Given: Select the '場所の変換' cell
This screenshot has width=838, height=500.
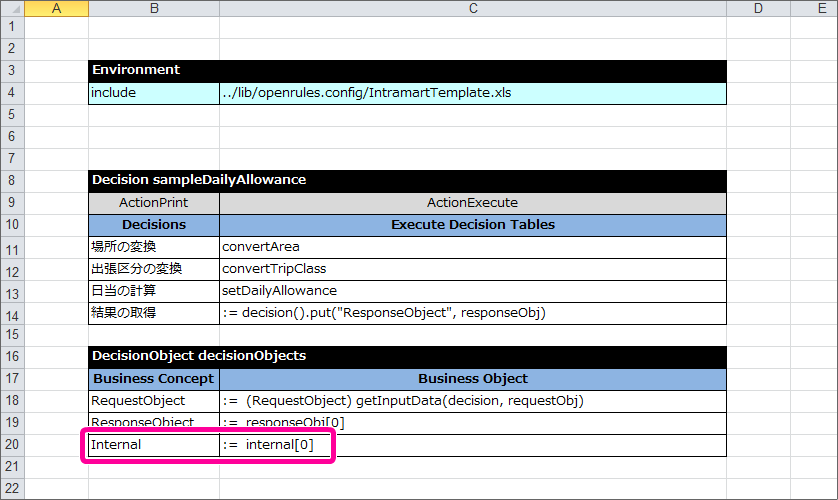Looking at the screenshot, I should pos(154,247).
